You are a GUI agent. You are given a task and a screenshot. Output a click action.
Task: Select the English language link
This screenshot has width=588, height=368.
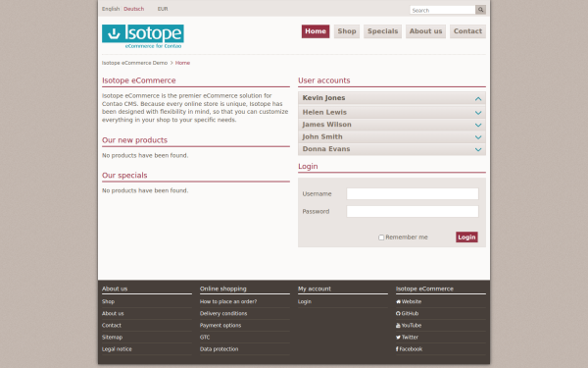[x=111, y=9]
